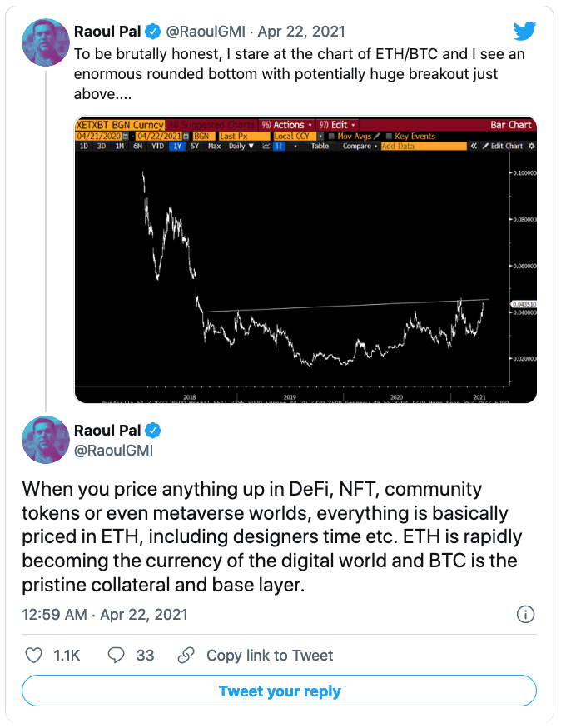Click the Twitter bird logo
Viewport: 561px width, 728px height.
point(525,31)
